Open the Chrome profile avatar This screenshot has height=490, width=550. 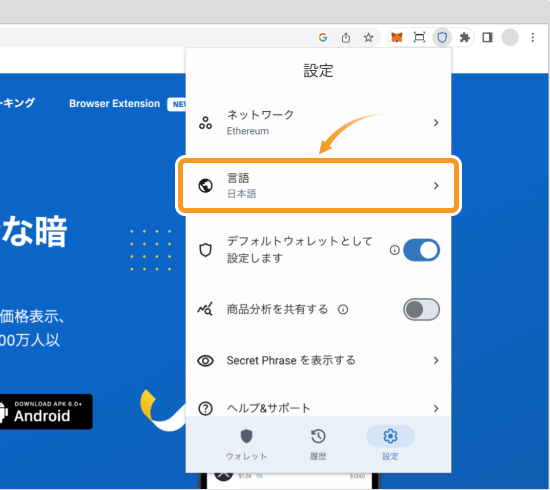(x=510, y=37)
